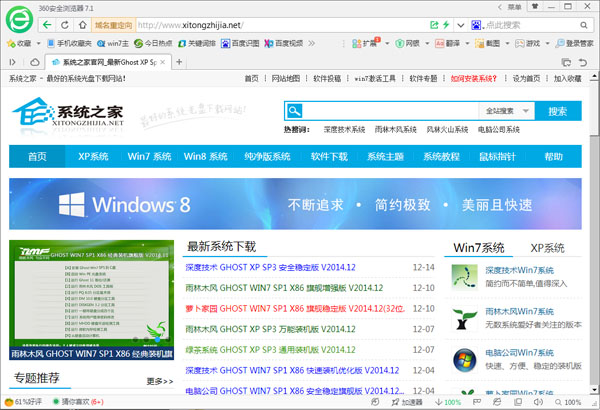Open the 扩展 extensions button

pos(365,43)
